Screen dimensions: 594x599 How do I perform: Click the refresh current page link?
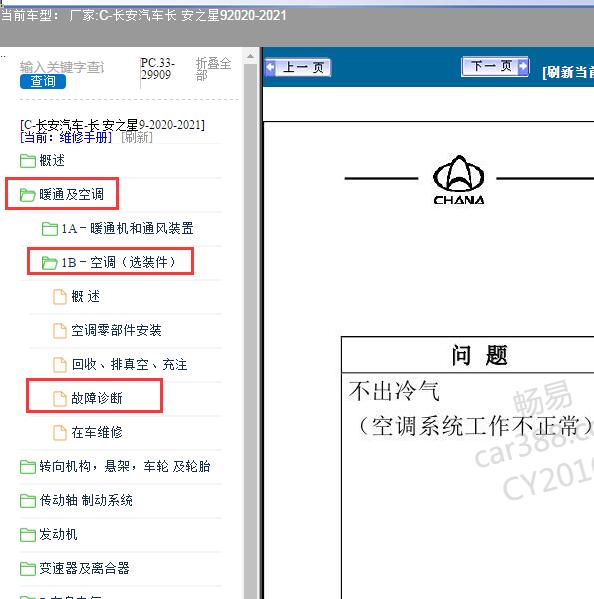pyautogui.click(x=568, y=72)
